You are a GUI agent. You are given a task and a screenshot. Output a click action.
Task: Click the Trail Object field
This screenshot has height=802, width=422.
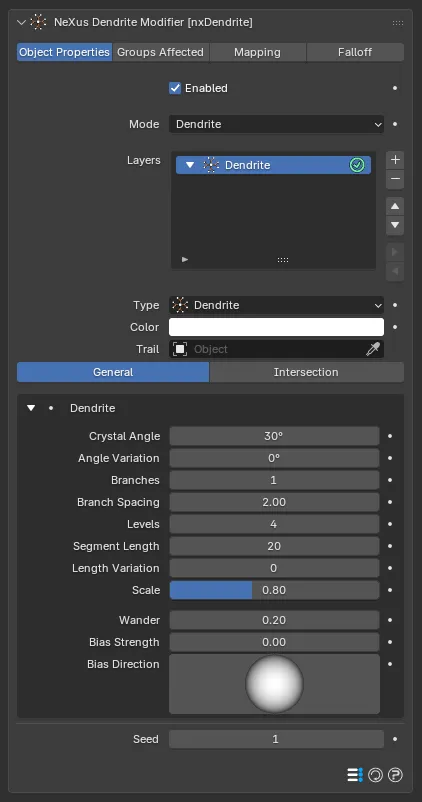[276, 349]
